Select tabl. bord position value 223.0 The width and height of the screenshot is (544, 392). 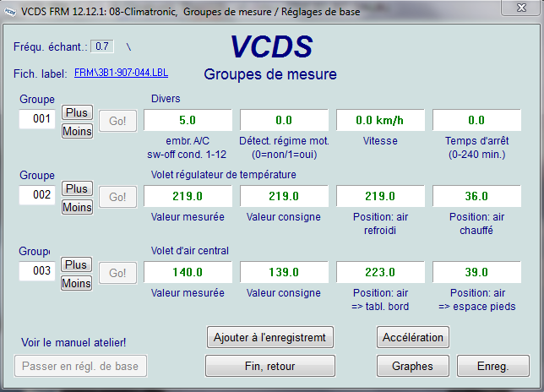point(380,272)
